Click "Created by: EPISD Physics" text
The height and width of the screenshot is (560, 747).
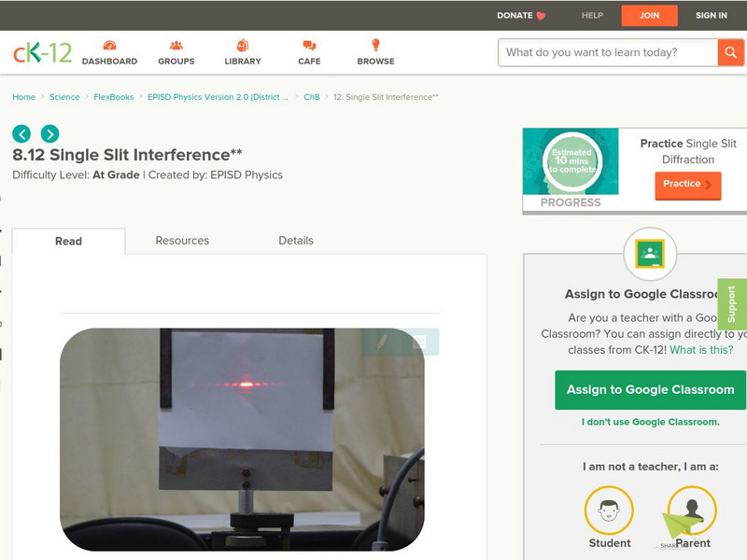(x=216, y=175)
